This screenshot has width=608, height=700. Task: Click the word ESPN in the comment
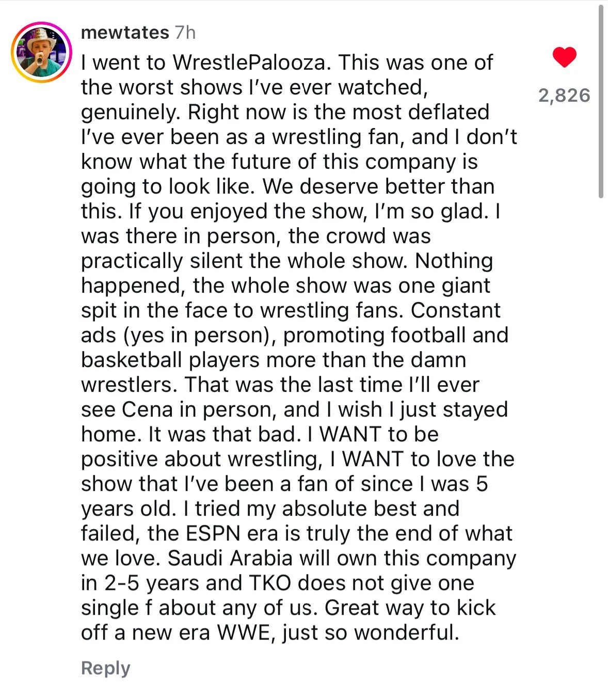(x=213, y=533)
